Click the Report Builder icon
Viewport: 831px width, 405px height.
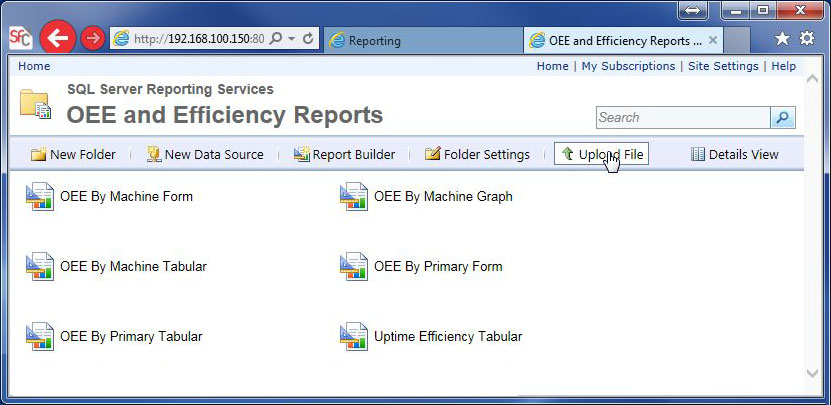click(302, 154)
